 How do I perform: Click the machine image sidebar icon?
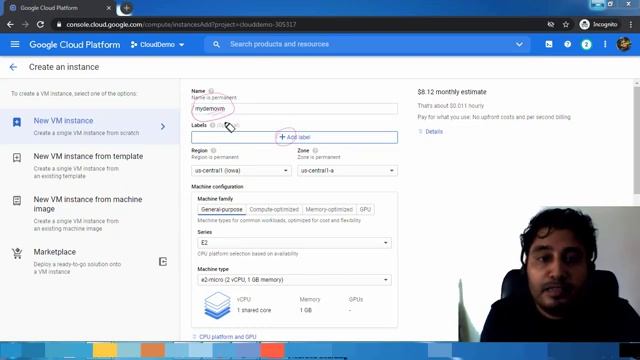[17, 200]
